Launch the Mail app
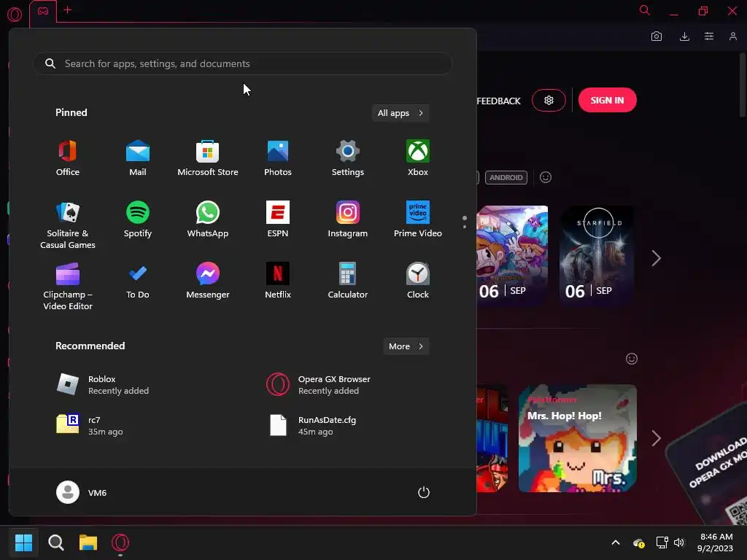The height and width of the screenshot is (560, 747). point(138,158)
